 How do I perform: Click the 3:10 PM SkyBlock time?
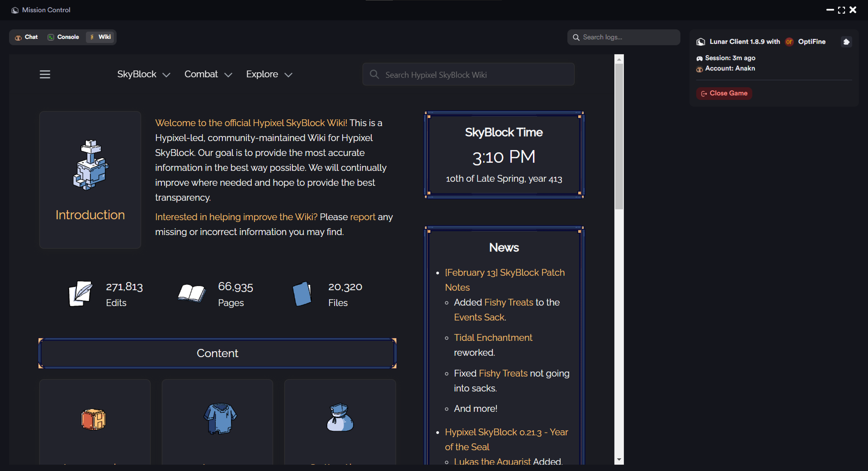coord(504,157)
